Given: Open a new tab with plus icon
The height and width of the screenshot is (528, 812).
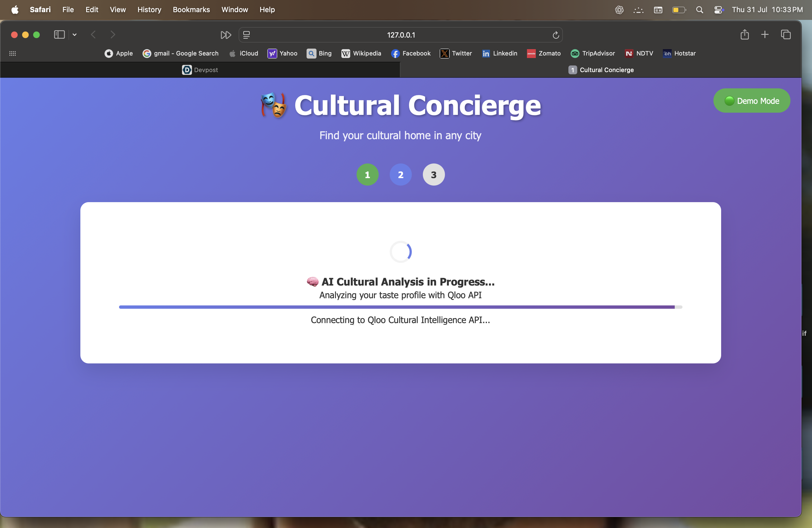Looking at the screenshot, I should 764,35.
